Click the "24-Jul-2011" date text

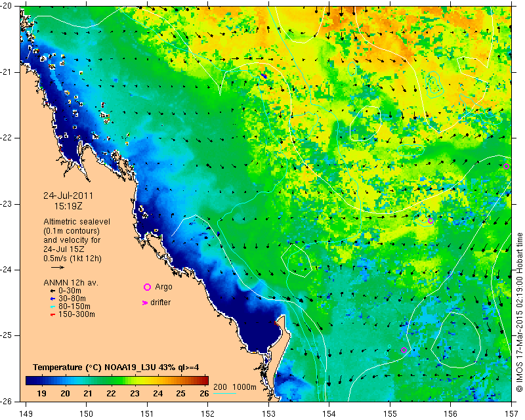coord(68,196)
